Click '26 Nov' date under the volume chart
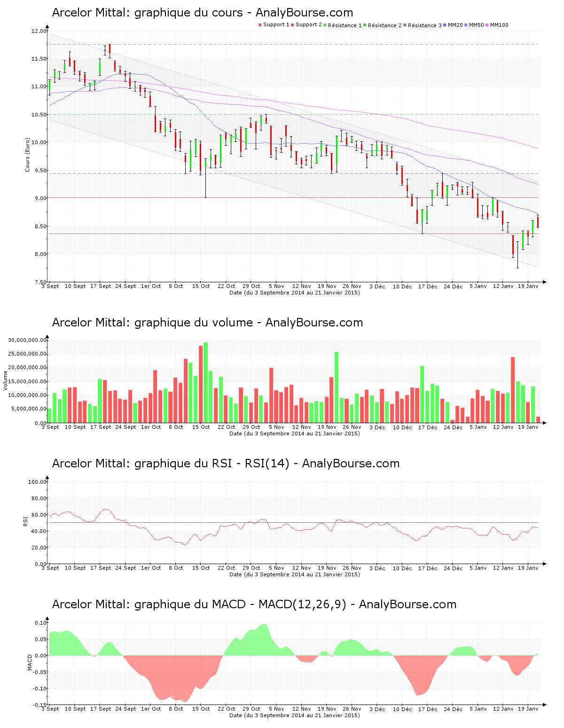Screen dimensions: 564x728 352,427
